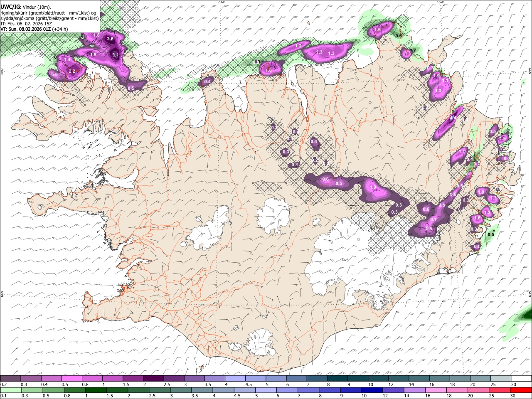The height and width of the screenshot is (399, 532).
Task: Click the '15W' longitude label
Action: (x=440, y=2)
